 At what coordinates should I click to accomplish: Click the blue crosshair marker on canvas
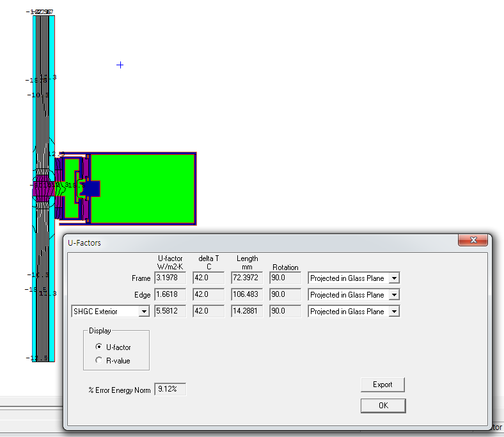point(120,65)
